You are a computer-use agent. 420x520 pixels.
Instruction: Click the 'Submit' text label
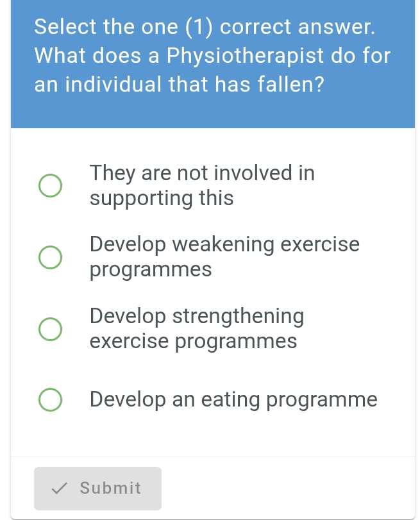(110, 489)
